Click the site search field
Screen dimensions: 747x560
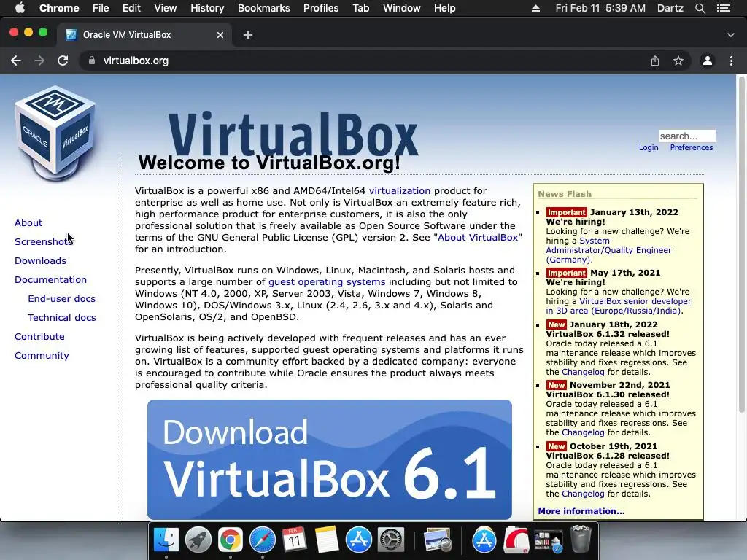pos(687,136)
